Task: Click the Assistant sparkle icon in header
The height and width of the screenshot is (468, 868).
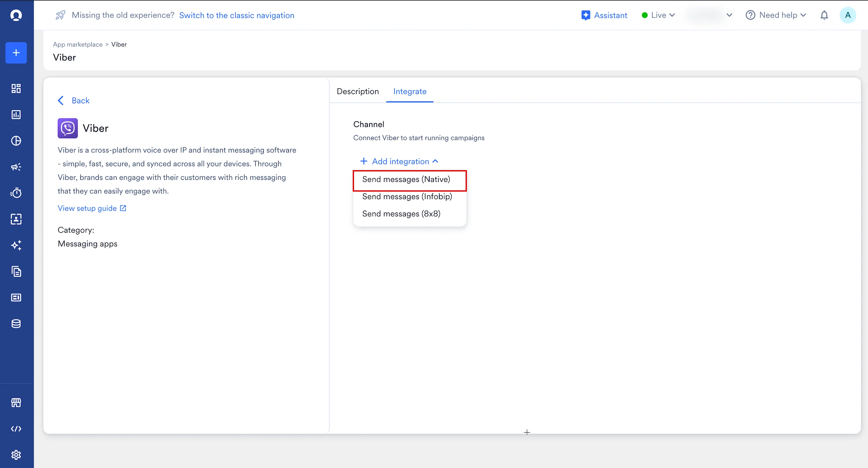Action: [x=585, y=15]
